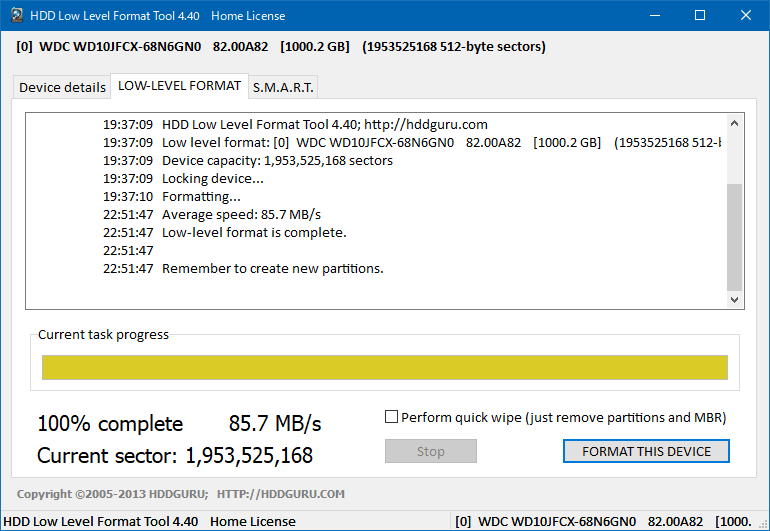Click the HTTP://HDDGURU.COM copyright link
Image resolution: width=770 pixels, height=531 pixels.
(x=281, y=494)
